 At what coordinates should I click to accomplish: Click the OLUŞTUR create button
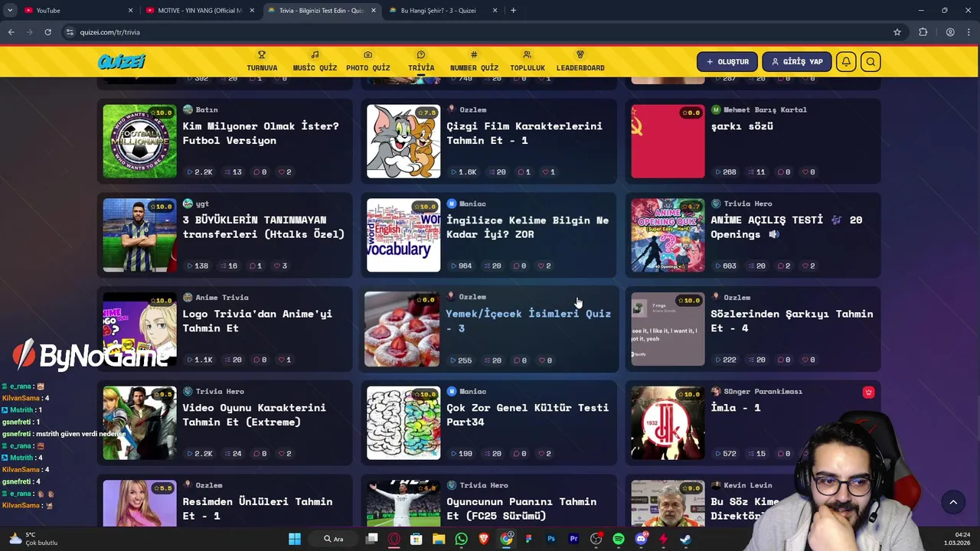[x=727, y=62]
